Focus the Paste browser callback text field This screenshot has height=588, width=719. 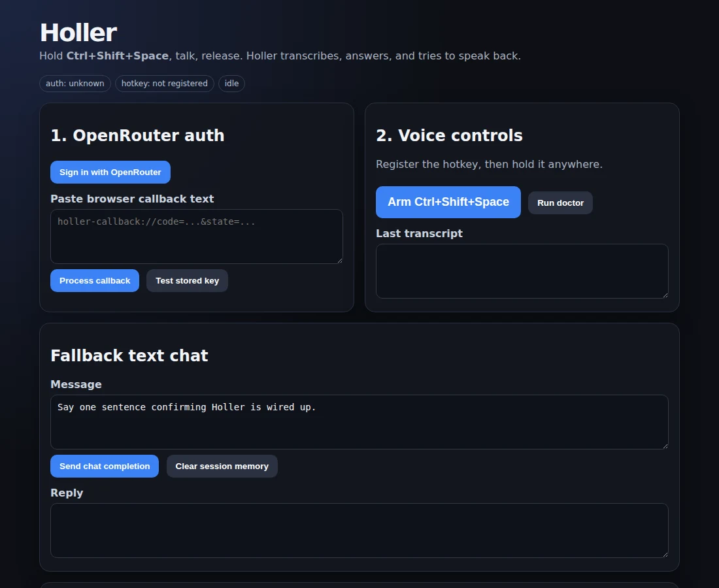196,237
